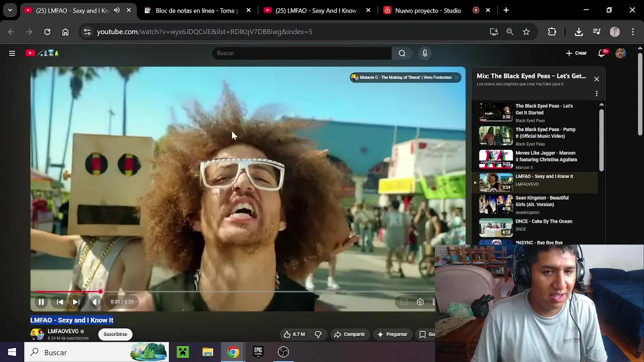Click Windows taskbar Buscar search box
The width and height of the screenshot is (644, 362).
(97, 352)
